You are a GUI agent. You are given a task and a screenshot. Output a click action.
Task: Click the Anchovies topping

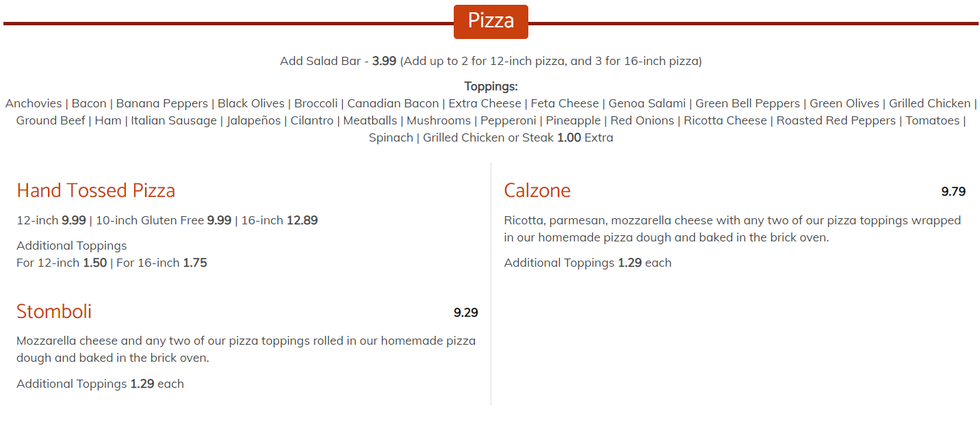(34, 103)
